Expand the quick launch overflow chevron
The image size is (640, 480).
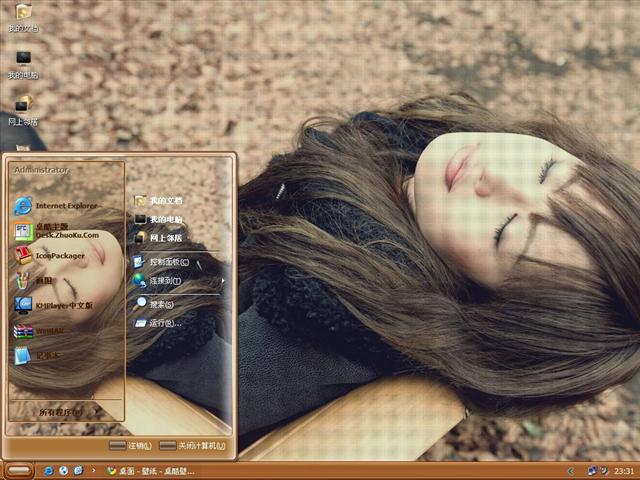tap(93, 471)
